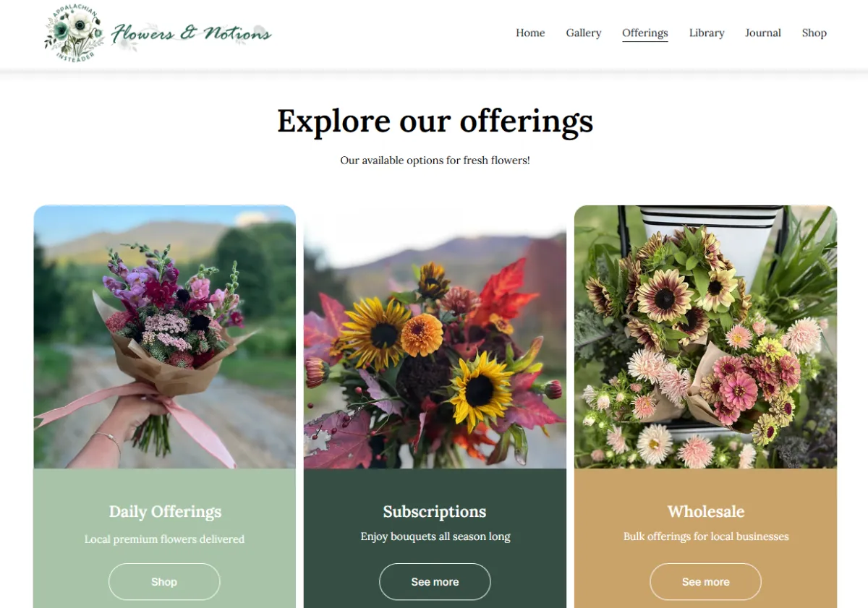The height and width of the screenshot is (608, 868).
Task: Click See more under Wholesale
Action: click(x=706, y=582)
